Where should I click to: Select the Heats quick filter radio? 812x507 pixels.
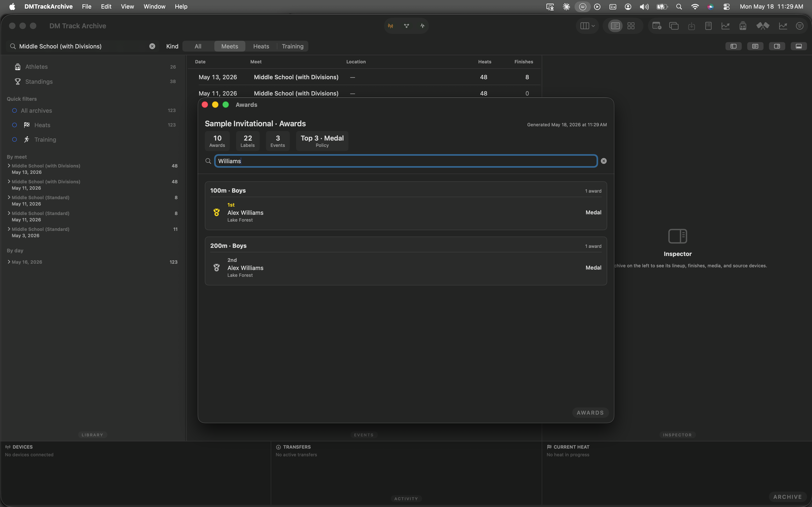14,125
